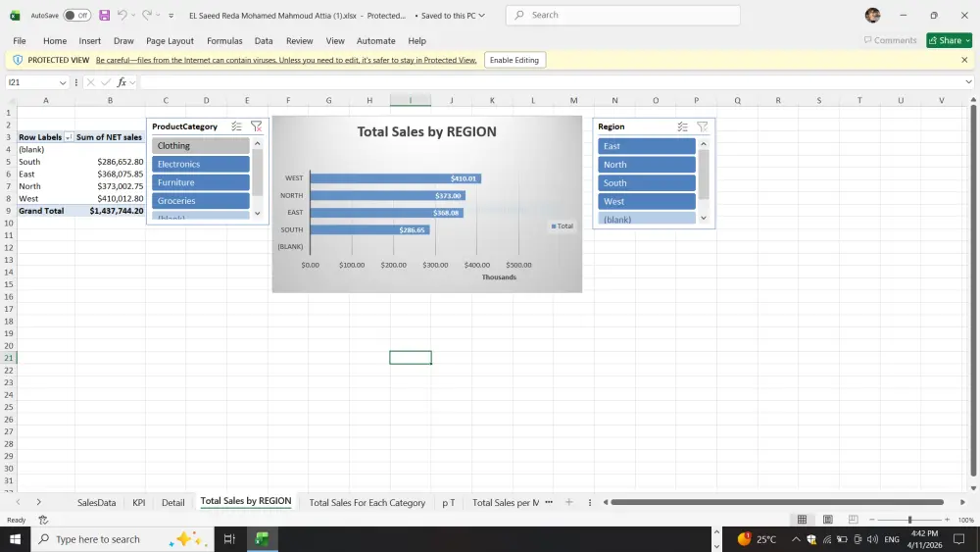Click the Redo arrow icon
The height and width of the screenshot is (552, 980).
147,15
